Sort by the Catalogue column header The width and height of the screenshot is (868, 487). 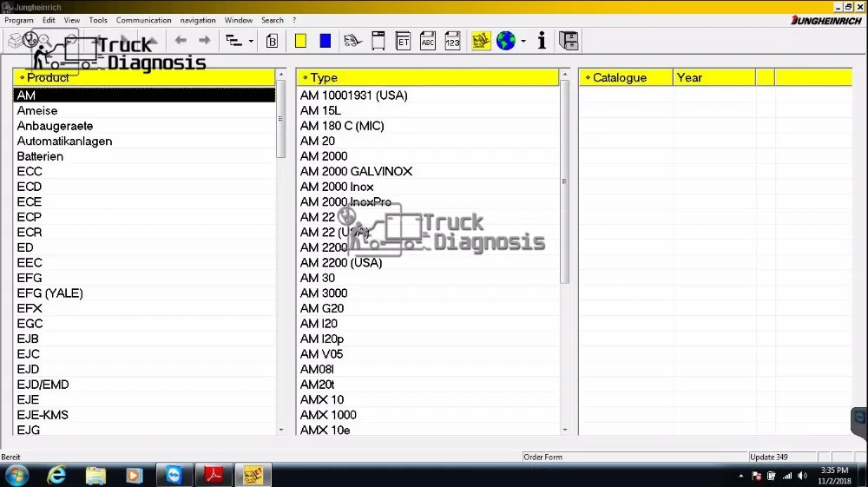point(626,77)
